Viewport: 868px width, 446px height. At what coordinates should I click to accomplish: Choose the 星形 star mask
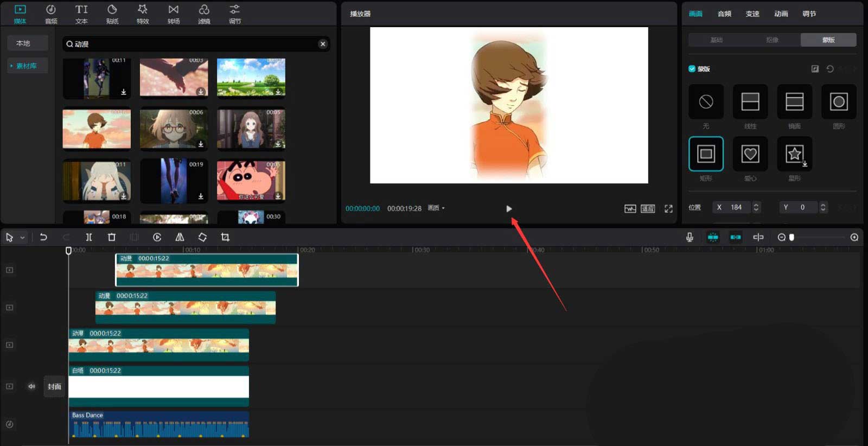[x=795, y=154]
